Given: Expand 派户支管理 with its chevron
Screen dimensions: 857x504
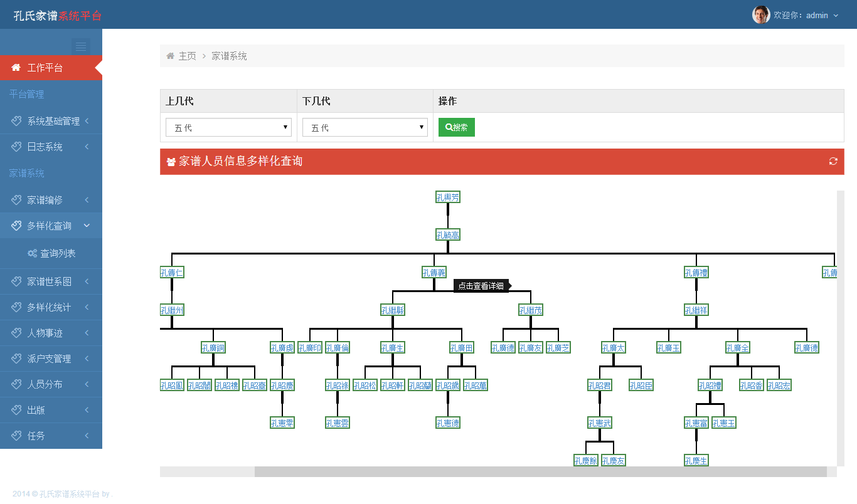Looking at the screenshot, I should (87, 359).
